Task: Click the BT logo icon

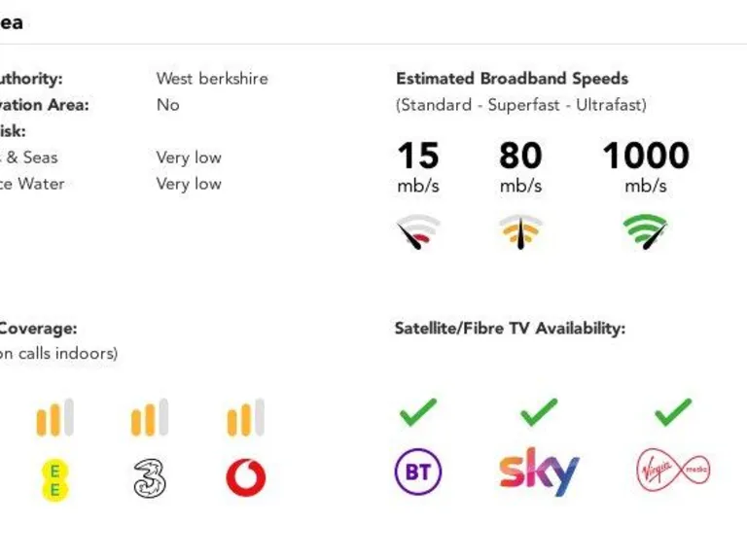Action: click(x=418, y=472)
